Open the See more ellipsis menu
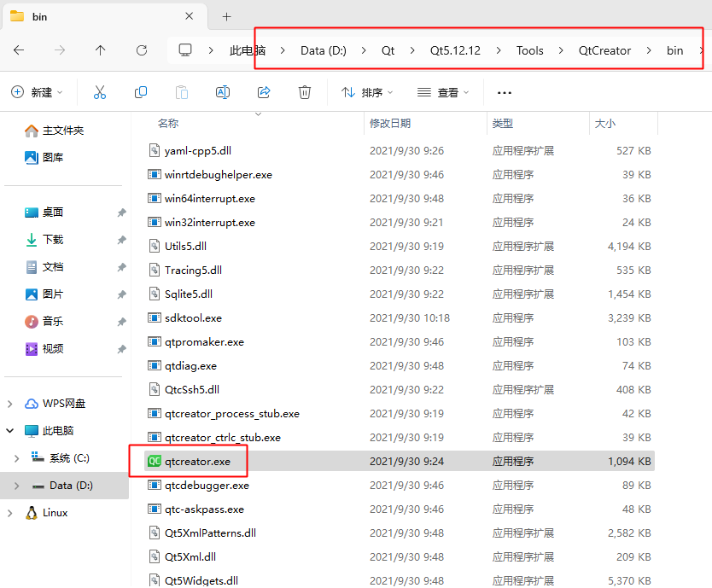This screenshot has width=712, height=588. coord(504,93)
